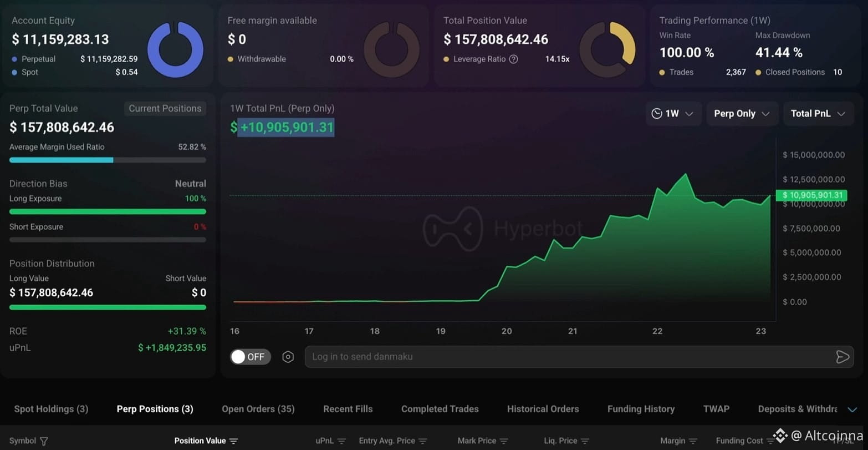Click the Short Exposure gray bar
This screenshot has width=868, height=450.
pyautogui.click(x=108, y=240)
